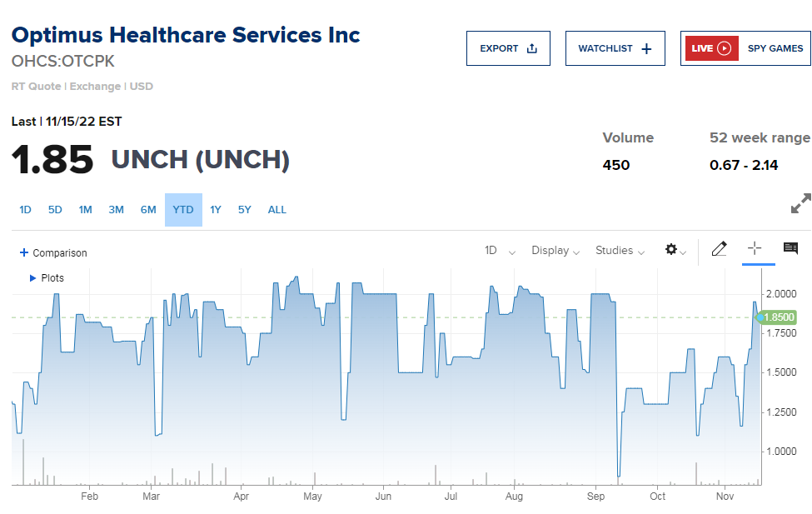Open chart comments speech bubble icon

point(790,249)
